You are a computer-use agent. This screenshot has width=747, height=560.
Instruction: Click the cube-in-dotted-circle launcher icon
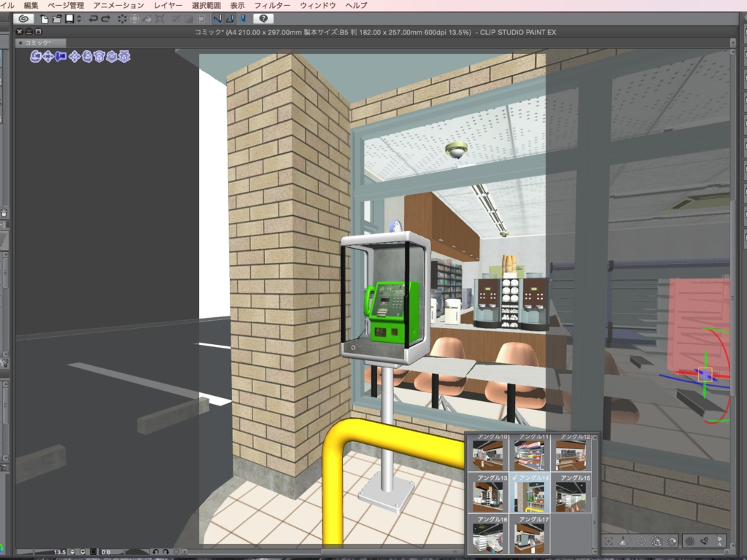(x=657, y=541)
